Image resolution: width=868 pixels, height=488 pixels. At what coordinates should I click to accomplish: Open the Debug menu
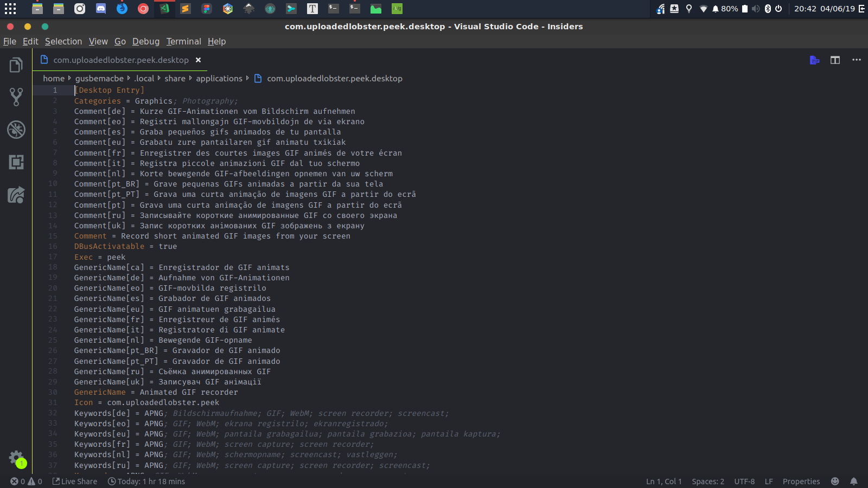point(146,41)
